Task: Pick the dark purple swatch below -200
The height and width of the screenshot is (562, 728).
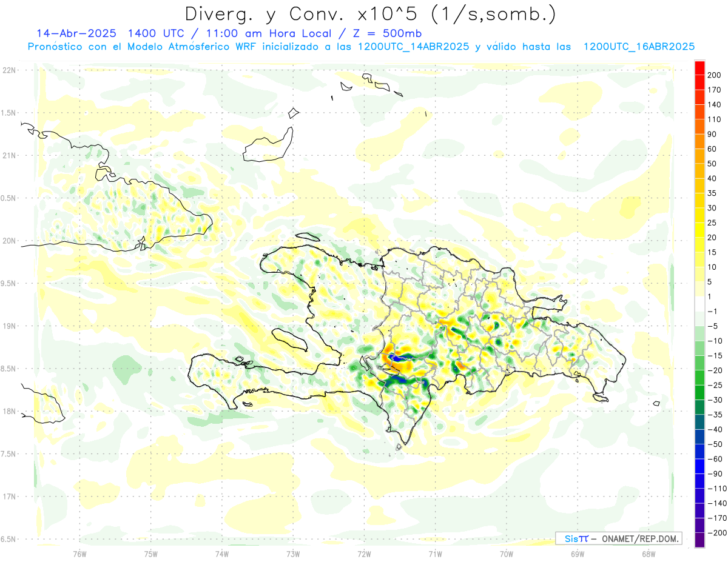Action: 699,540
